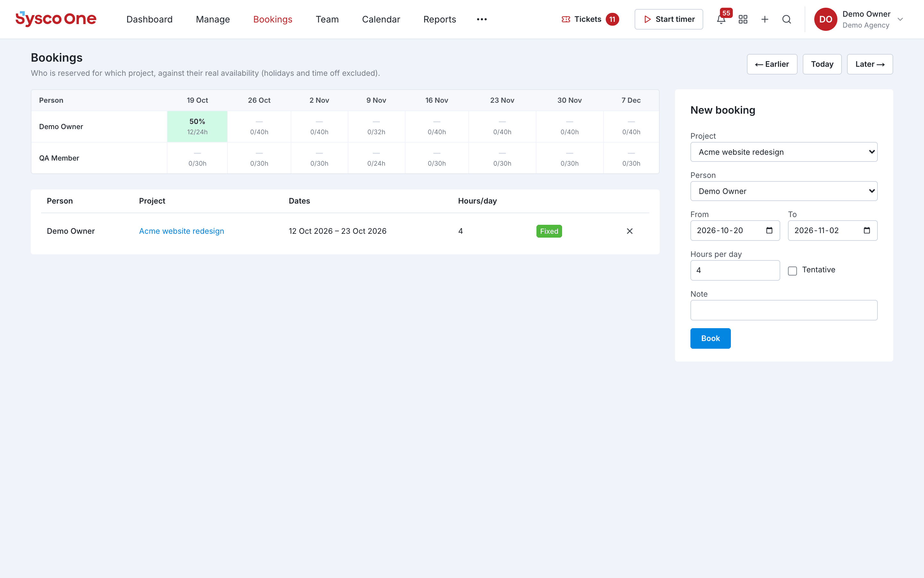Expand the Project dropdown
This screenshot has width=924, height=578.
pyautogui.click(x=783, y=152)
